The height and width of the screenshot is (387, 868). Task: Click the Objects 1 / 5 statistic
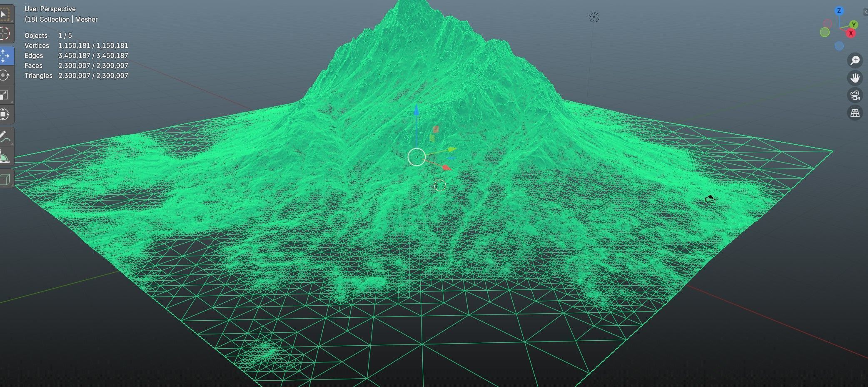point(48,35)
